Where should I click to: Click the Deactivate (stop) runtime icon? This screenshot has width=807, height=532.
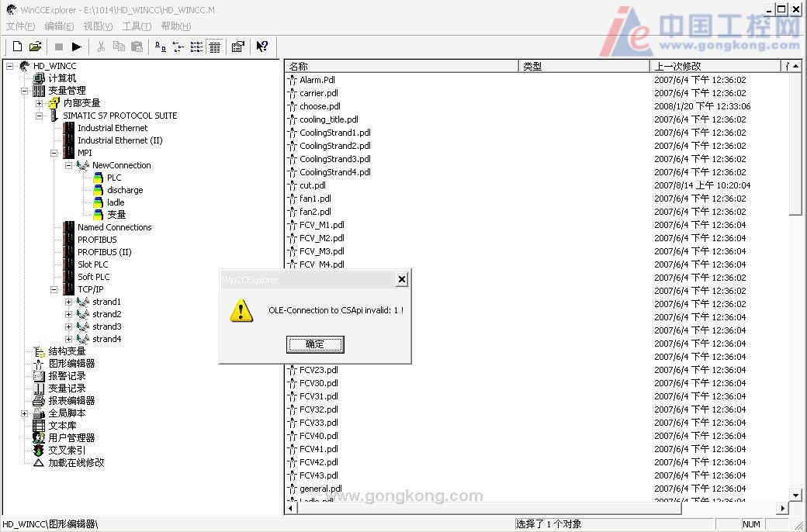[59, 47]
